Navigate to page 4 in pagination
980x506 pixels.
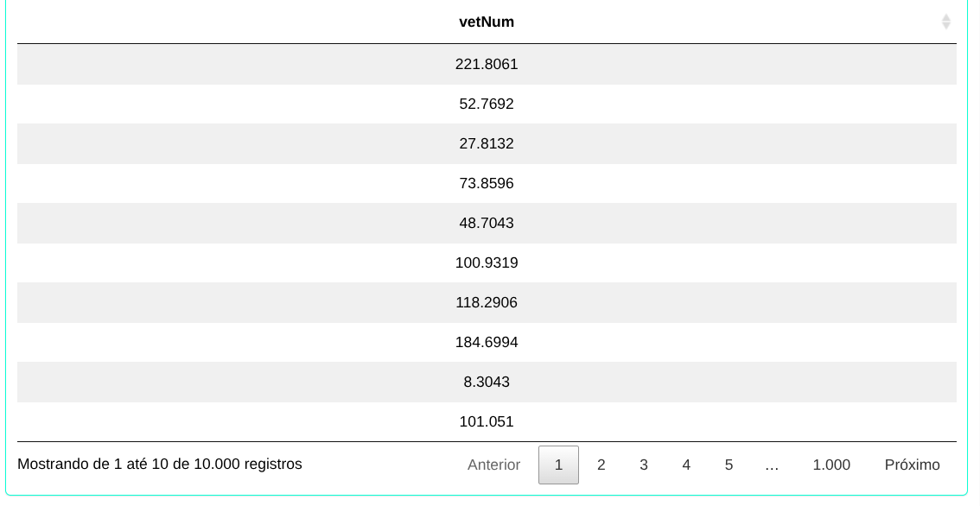685,465
